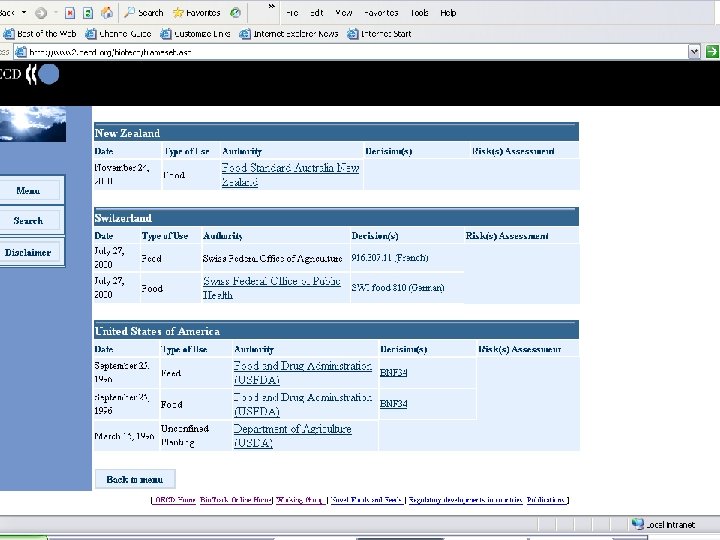Click the Back to menu button
The height and width of the screenshot is (540, 720).
pyautogui.click(x=135, y=479)
